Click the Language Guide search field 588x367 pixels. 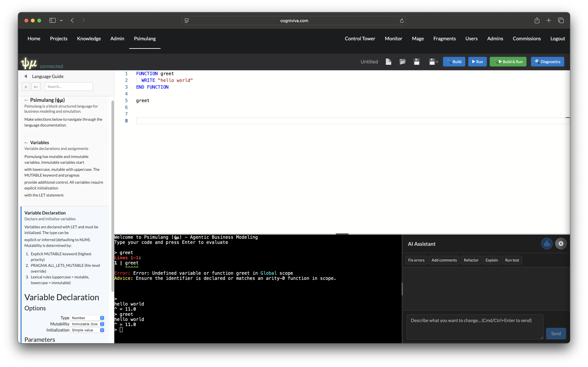tap(69, 87)
